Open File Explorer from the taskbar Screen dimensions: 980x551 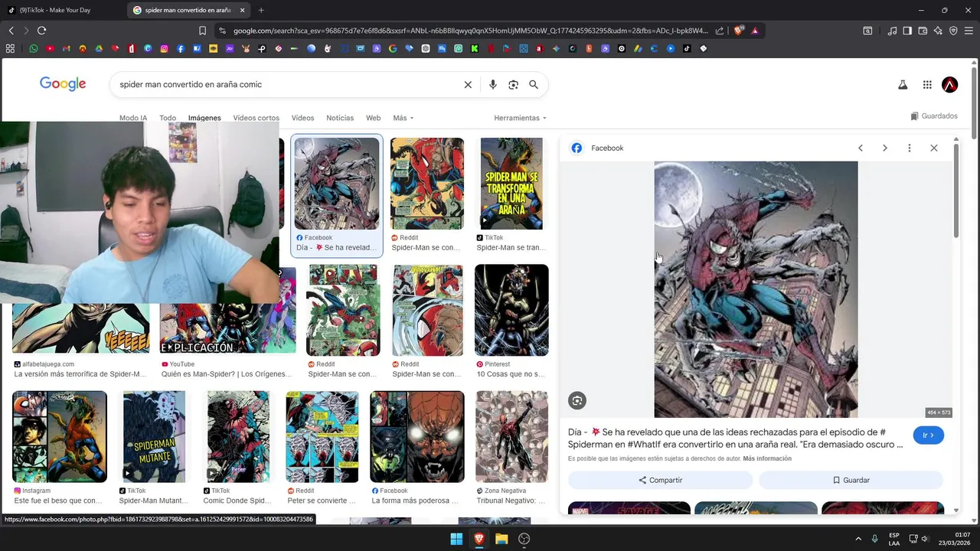pyautogui.click(x=501, y=539)
